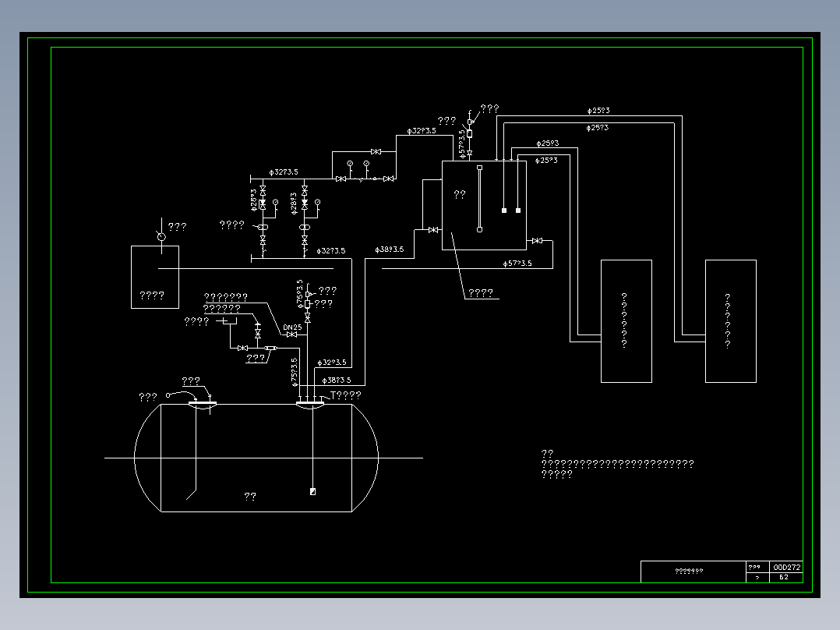Image resolution: width=840 pixels, height=630 pixels.
Task: Select the T???? label above the tank
Action: [345, 395]
